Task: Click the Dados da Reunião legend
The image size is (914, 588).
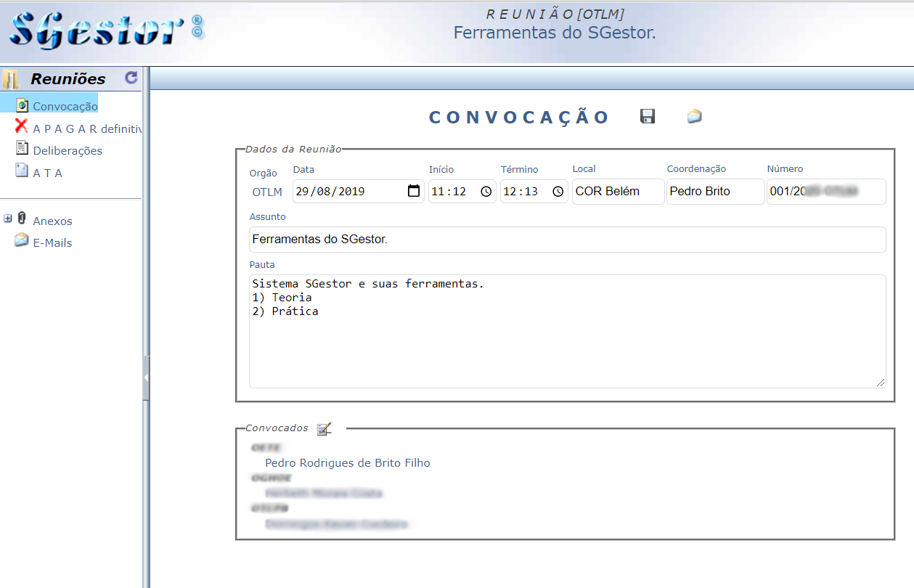Action: click(x=293, y=148)
